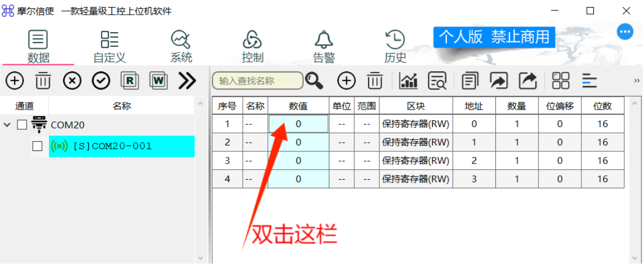Image resolution: width=644 pixels, height=267 pixels.
Task: Click 保持寄存器(RW) in row 1
Action: (416, 124)
